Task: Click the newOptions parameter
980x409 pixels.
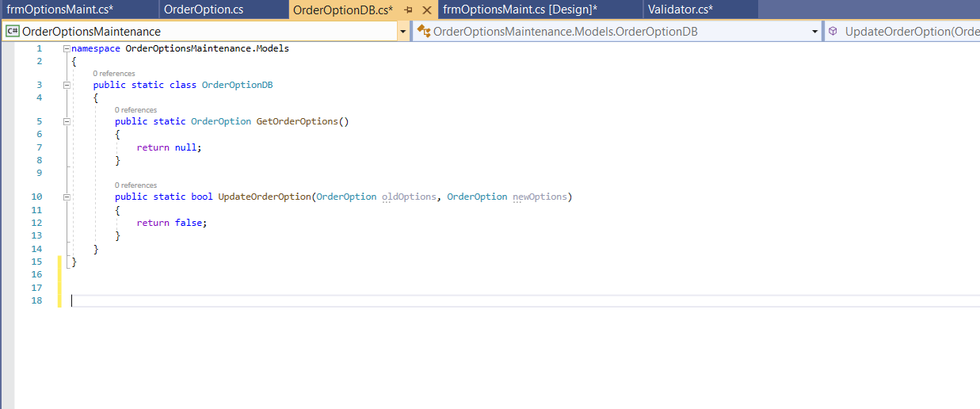Action: (540, 197)
